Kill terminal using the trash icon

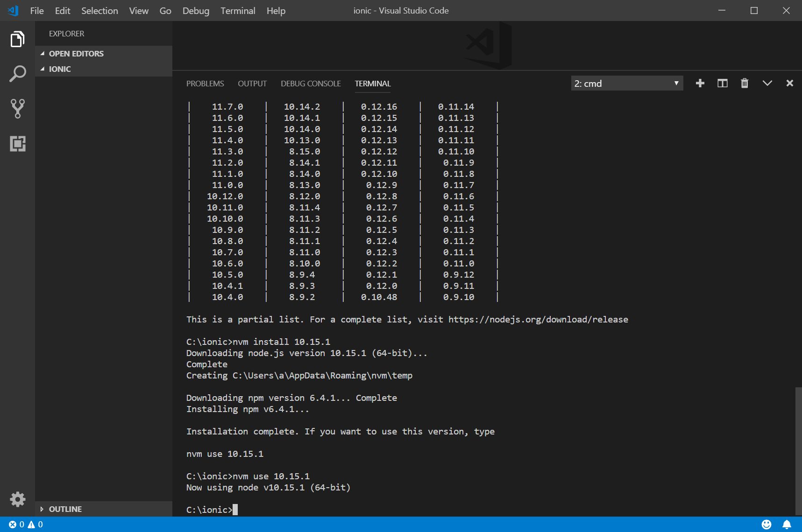[745, 84]
